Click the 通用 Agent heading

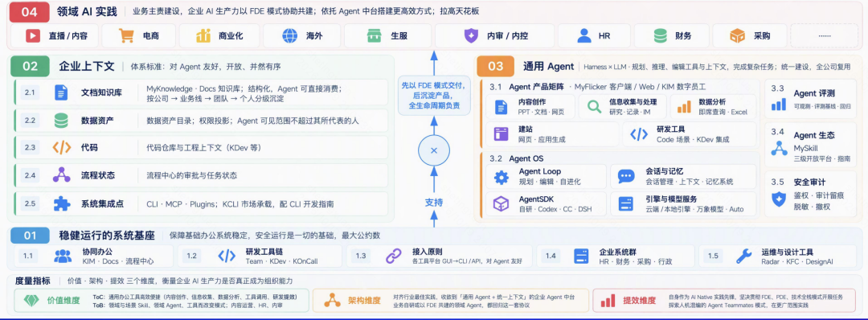tap(549, 67)
